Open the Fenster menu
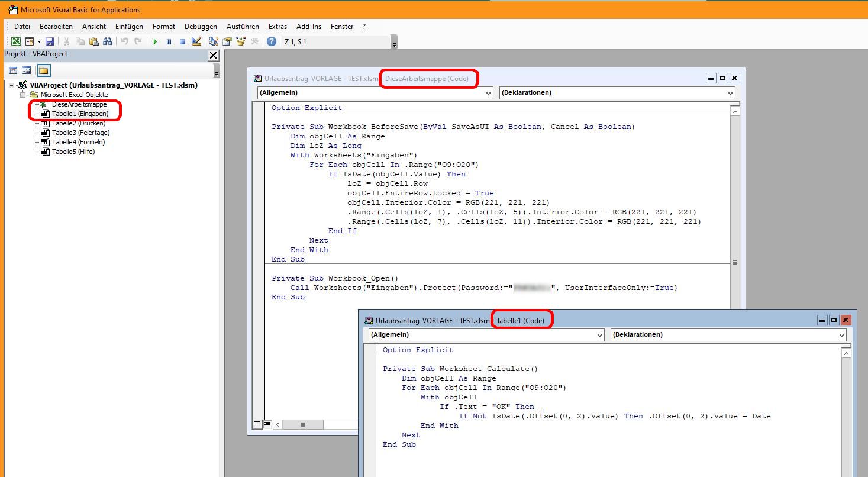 [x=342, y=27]
